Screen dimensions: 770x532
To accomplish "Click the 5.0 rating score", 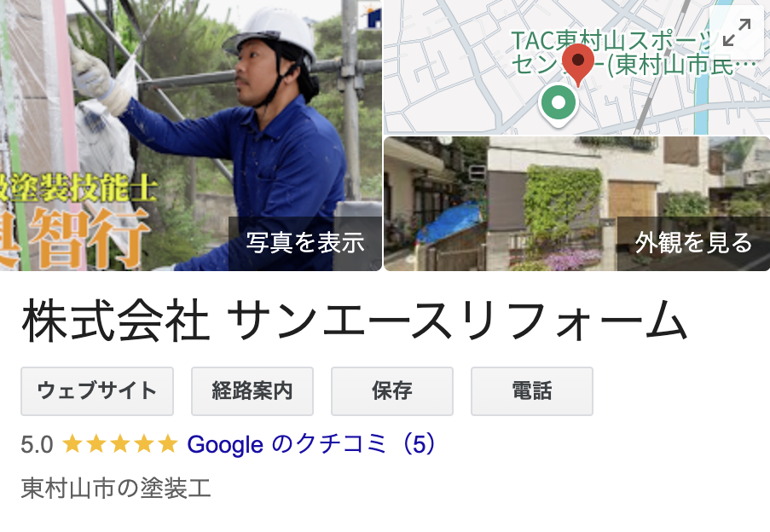I will 37,445.
